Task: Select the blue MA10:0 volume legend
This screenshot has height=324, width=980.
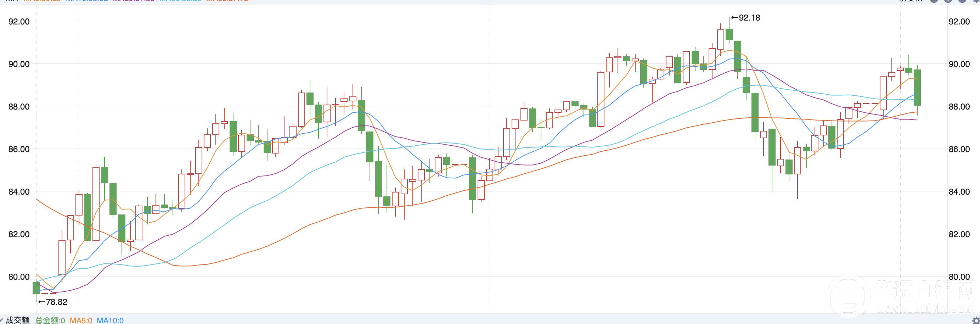Action: coord(110,320)
